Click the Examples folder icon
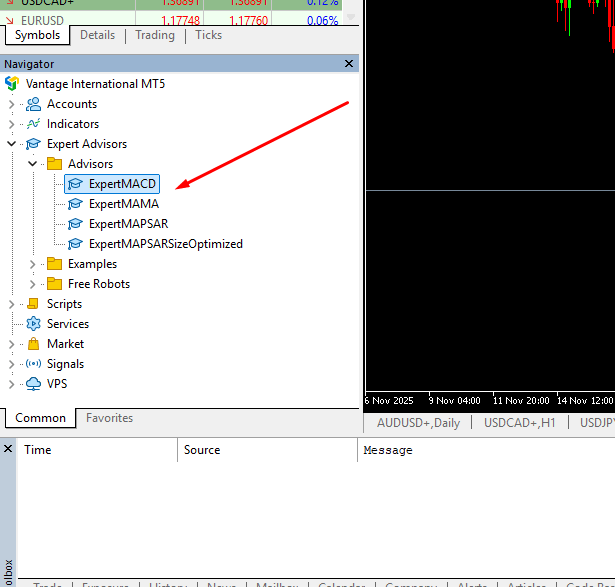This screenshot has height=587, width=615. click(55, 264)
